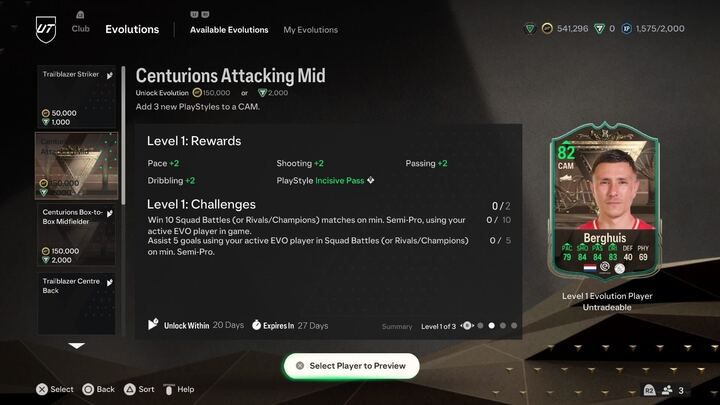Viewport: 720px width, 405px height.
Task: Open the Club menu item
Action: [80, 28]
